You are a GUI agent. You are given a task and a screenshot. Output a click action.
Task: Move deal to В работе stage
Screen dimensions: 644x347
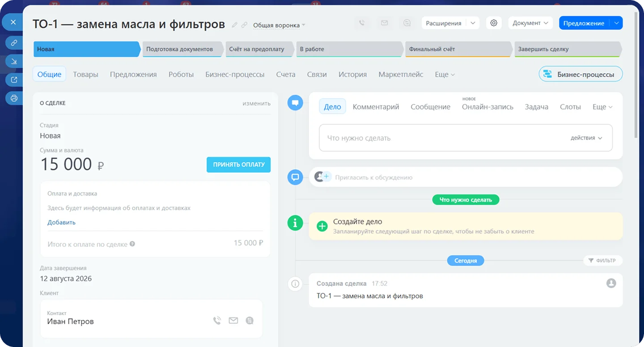click(x=350, y=49)
